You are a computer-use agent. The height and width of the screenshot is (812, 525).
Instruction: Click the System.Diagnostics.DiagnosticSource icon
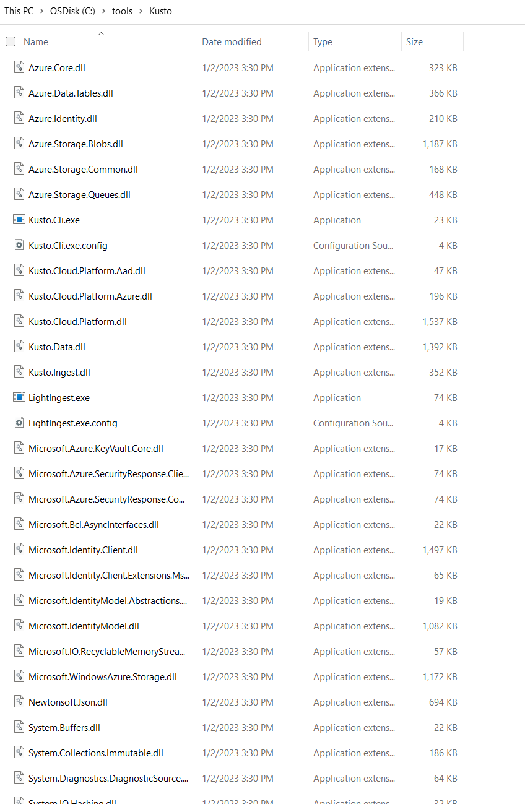click(x=19, y=778)
